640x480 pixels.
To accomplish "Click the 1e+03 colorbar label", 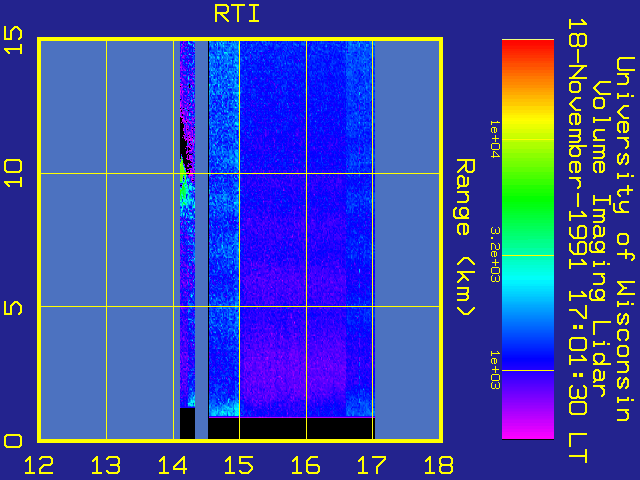I will point(494,370).
